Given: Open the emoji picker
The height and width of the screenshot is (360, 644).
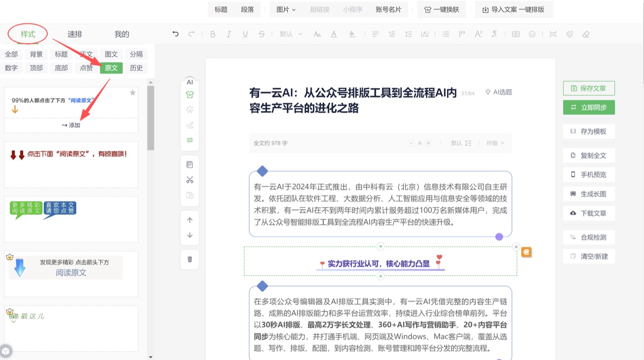Looking at the screenshot, I should point(532,34).
